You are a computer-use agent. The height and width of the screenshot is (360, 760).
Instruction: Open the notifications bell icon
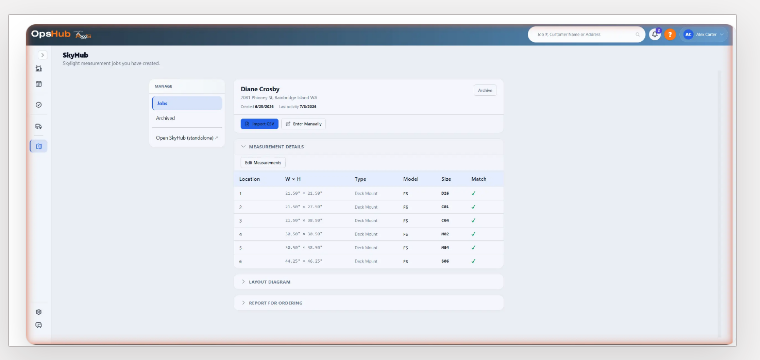(655, 34)
